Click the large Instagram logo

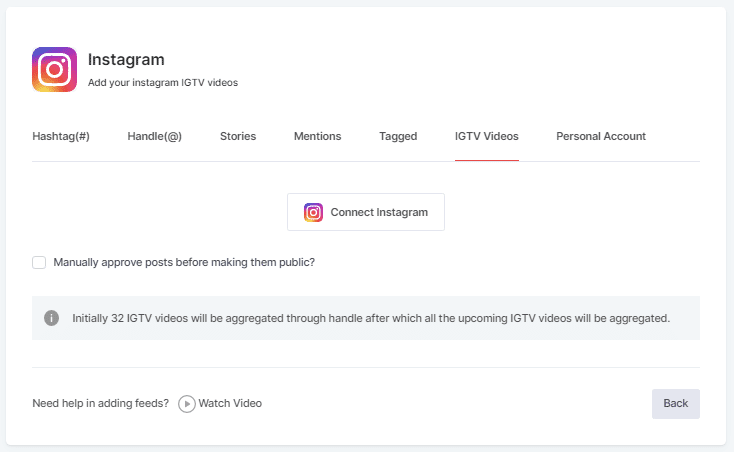pos(54,70)
